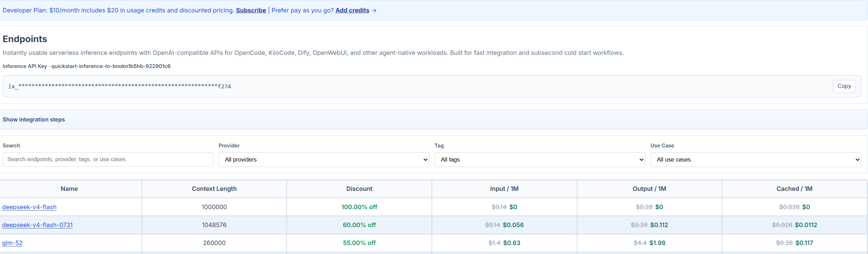Select the masked API key text
This screenshot has height=254, width=868.
tap(120, 86)
